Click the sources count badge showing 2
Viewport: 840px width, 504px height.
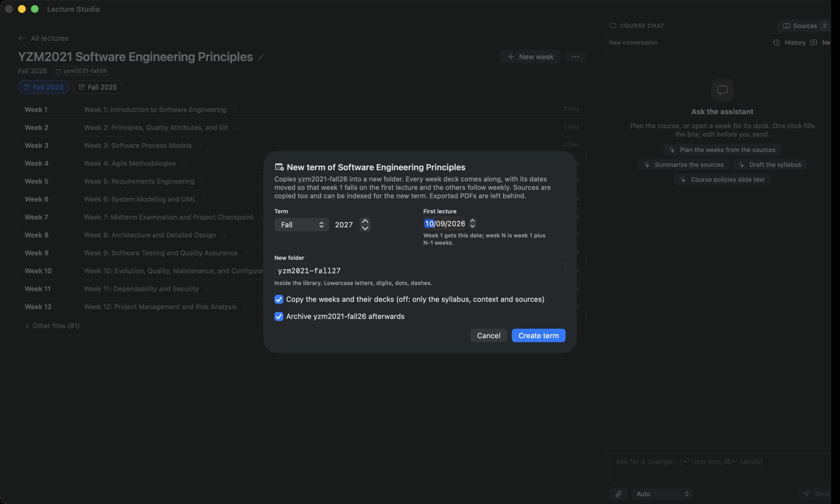pyautogui.click(x=824, y=26)
